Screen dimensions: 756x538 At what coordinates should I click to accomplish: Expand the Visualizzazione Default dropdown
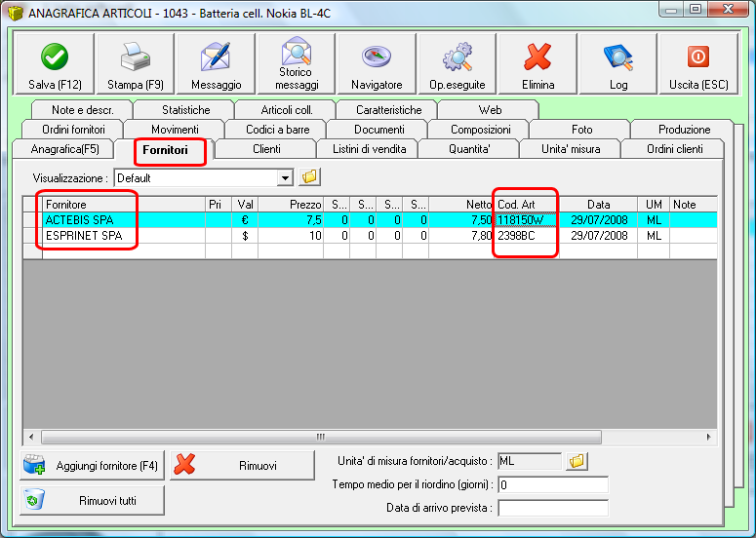tap(285, 178)
